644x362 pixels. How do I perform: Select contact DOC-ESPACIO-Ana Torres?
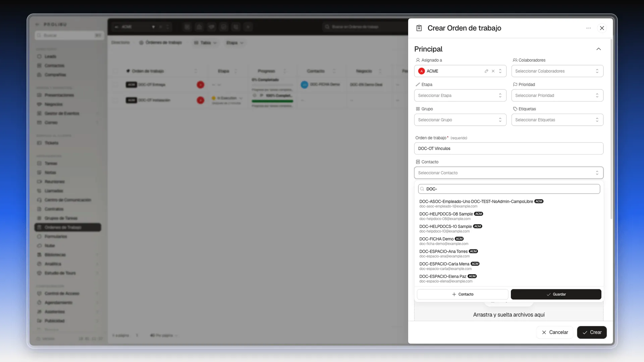click(508, 253)
